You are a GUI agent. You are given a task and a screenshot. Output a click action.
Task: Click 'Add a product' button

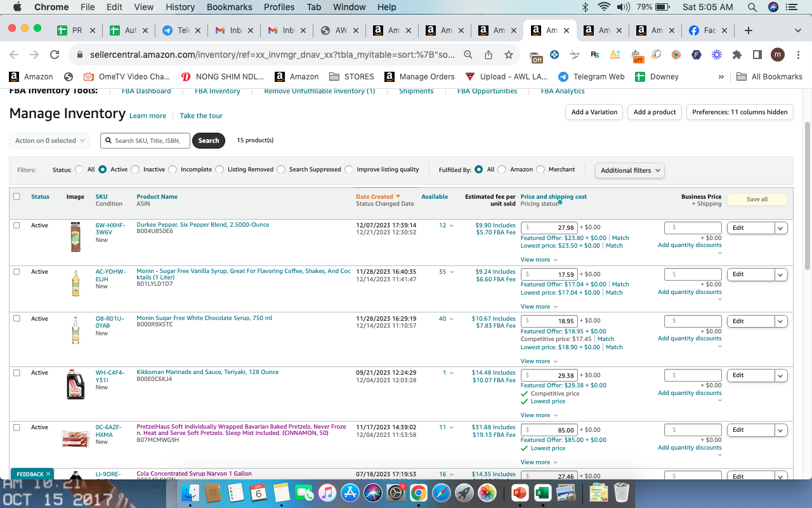[655, 112]
